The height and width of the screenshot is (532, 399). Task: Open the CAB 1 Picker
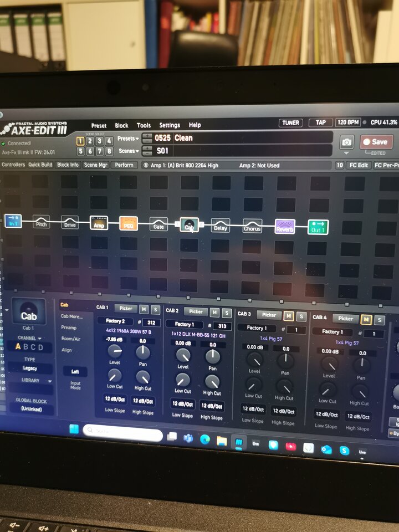click(126, 309)
